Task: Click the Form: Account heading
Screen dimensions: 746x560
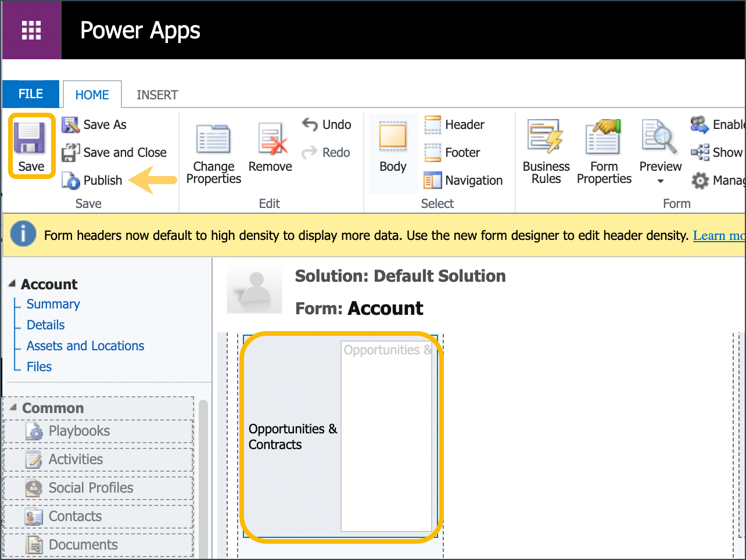Action: click(x=359, y=308)
